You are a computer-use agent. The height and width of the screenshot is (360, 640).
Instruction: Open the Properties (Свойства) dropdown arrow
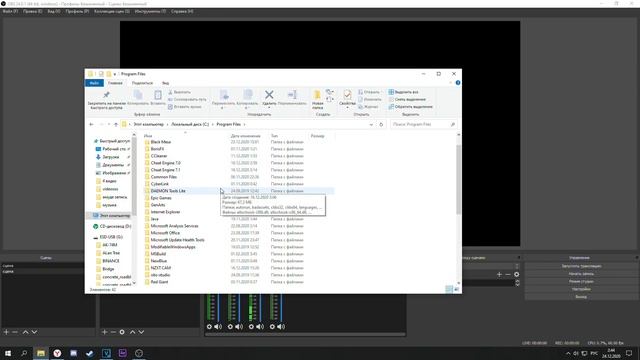click(347, 108)
